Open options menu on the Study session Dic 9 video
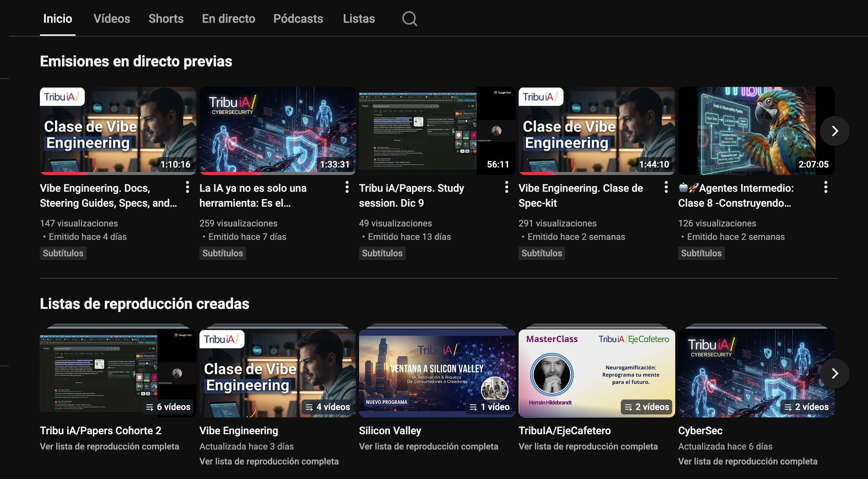 (x=507, y=188)
